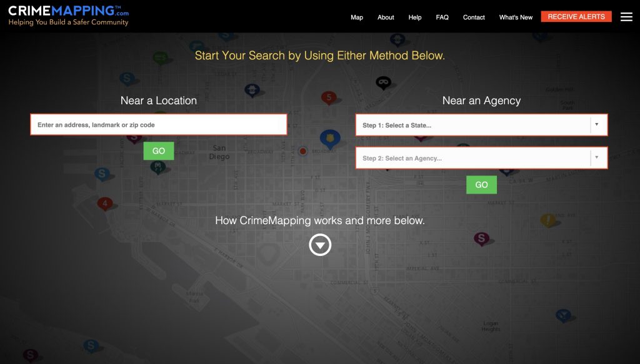640x364 pixels.
Task: Open the Select an Agency dropdown
Action: 482,158
